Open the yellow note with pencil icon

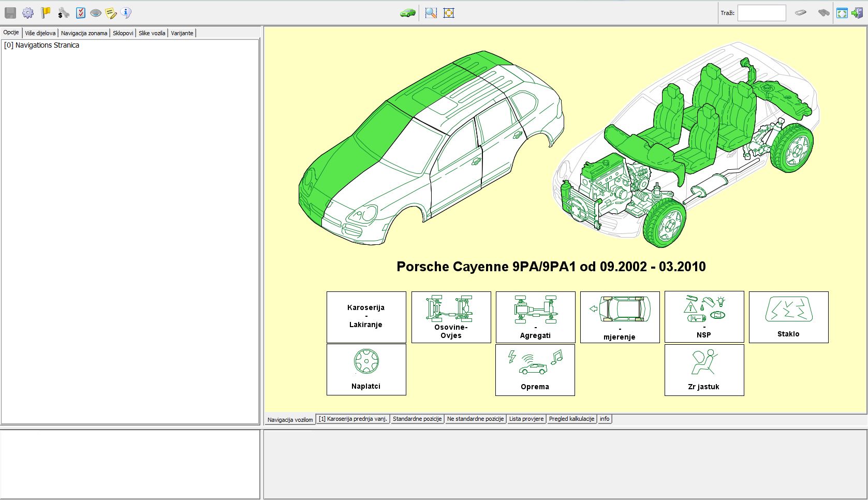pyautogui.click(x=111, y=13)
